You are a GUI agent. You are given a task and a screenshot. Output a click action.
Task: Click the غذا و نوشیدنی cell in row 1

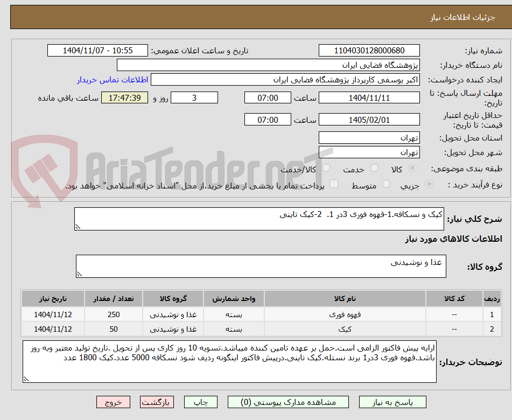tap(173, 314)
